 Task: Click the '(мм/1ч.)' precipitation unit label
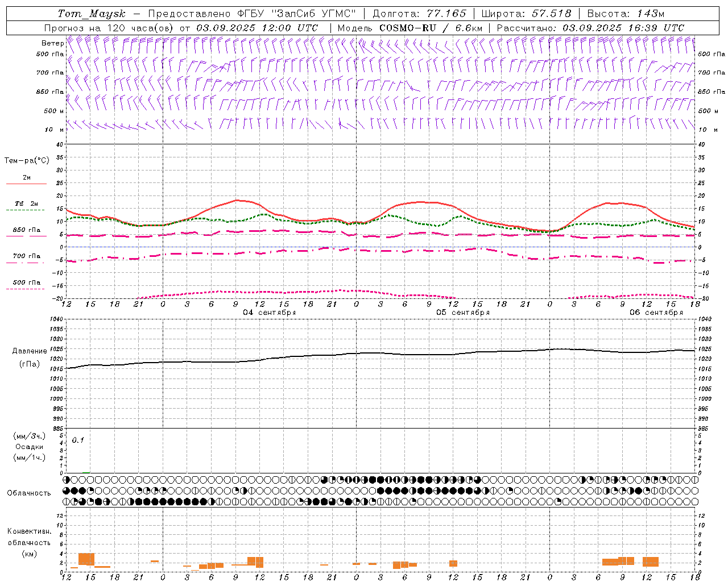pyautogui.click(x=30, y=458)
